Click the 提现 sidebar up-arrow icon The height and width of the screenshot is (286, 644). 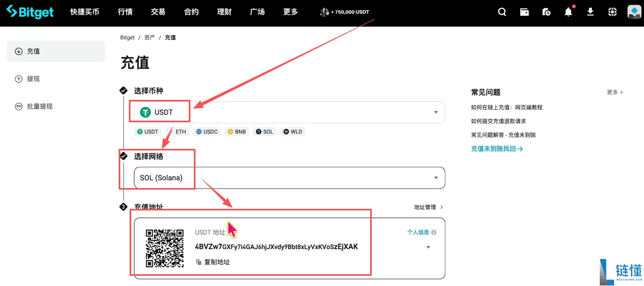[x=18, y=79]
